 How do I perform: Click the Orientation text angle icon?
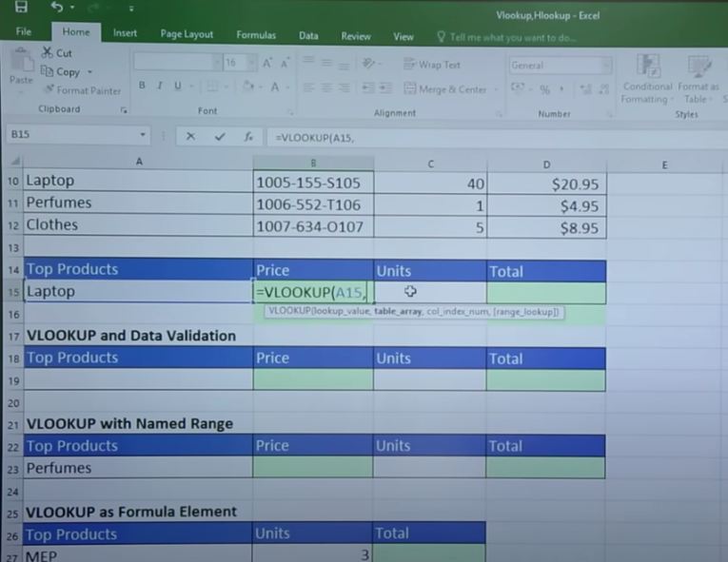[369, 63]
